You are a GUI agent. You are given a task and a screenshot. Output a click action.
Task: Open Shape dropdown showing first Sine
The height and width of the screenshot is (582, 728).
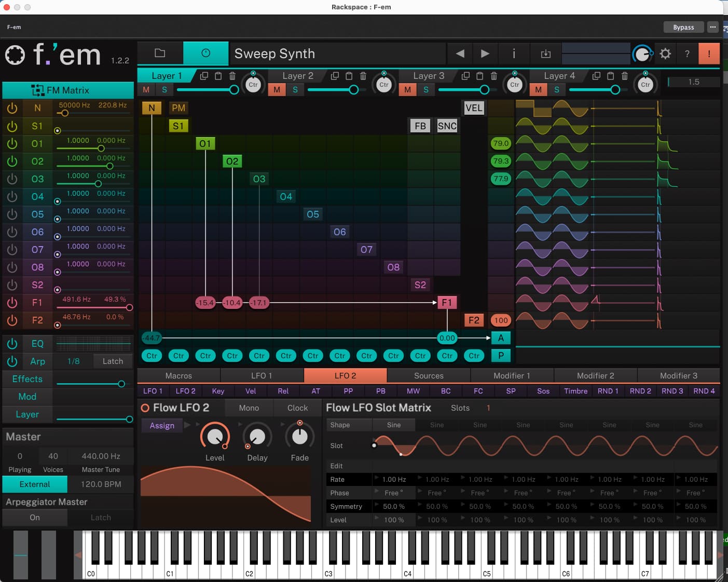(394, 425)
